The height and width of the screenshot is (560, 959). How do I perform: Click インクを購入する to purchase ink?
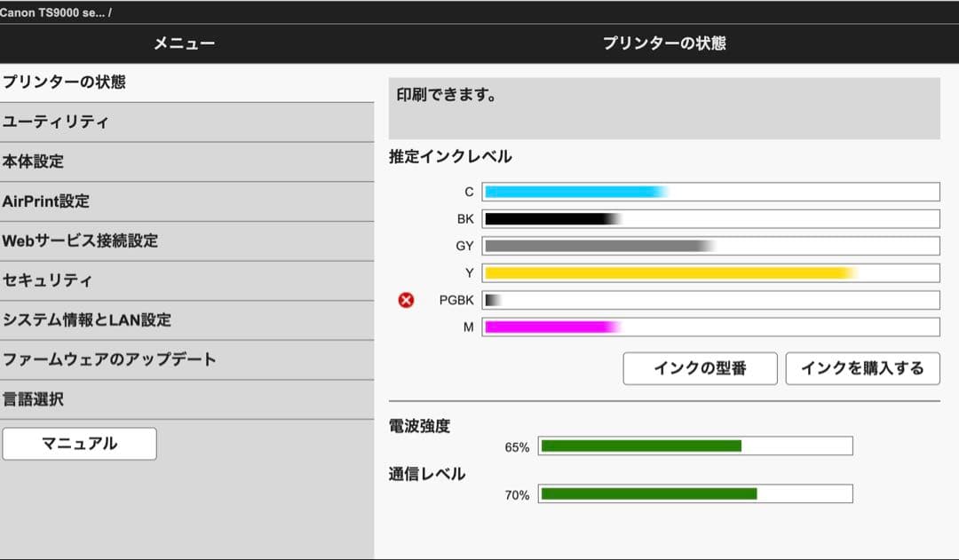tap(861, 368)
